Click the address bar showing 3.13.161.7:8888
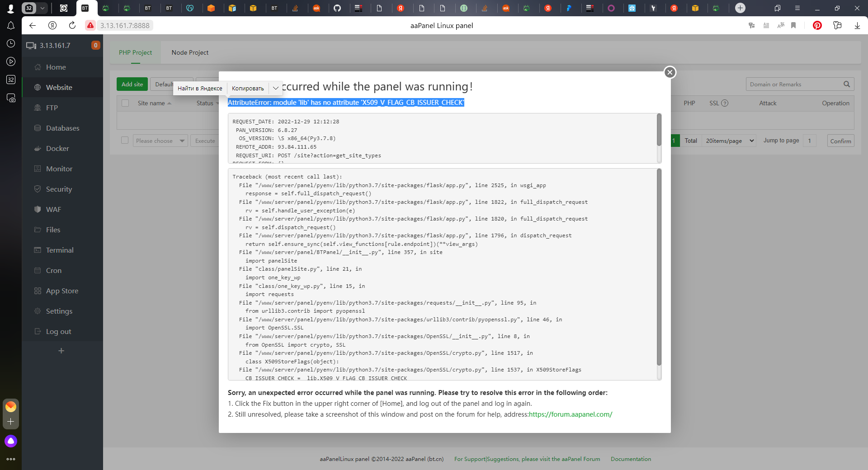The width and height of the screenshot is (868, 470). 125,25
